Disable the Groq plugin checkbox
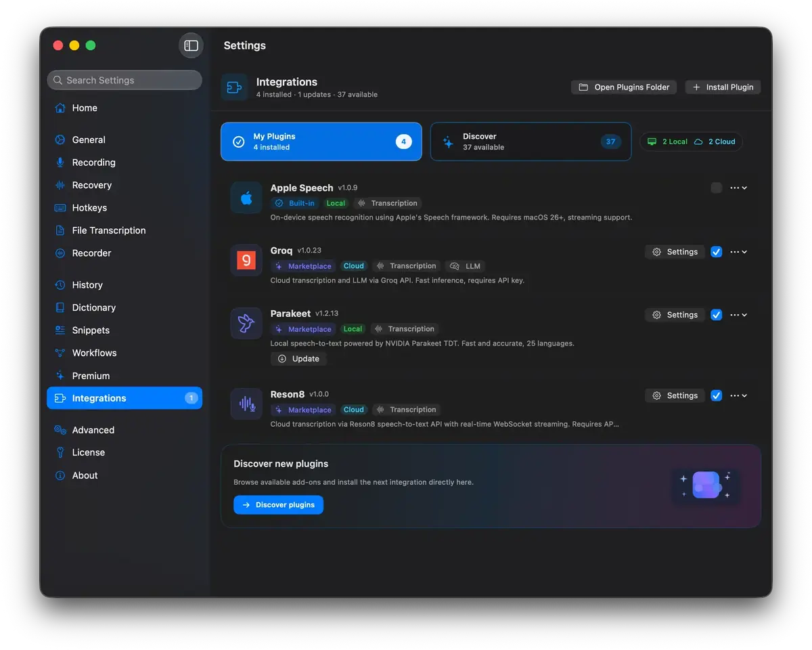This screenshot has height=650, width=812. click(717, 252)
